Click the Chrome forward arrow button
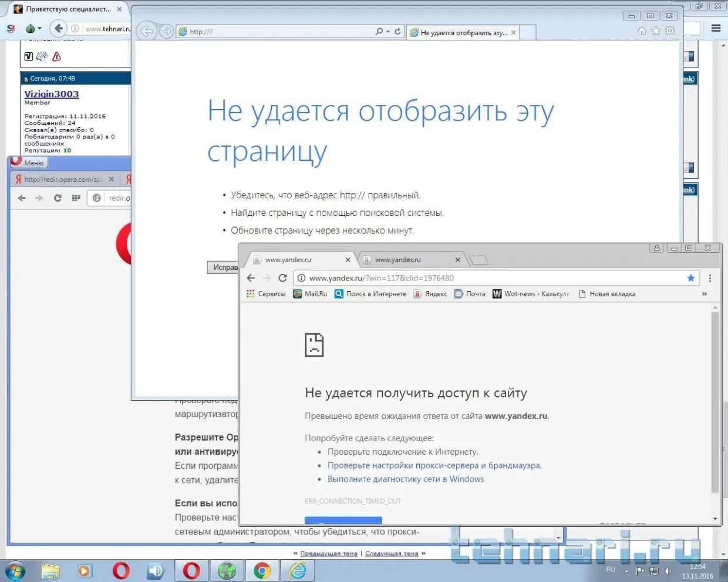728x582 pixels. tap(267, 278)
